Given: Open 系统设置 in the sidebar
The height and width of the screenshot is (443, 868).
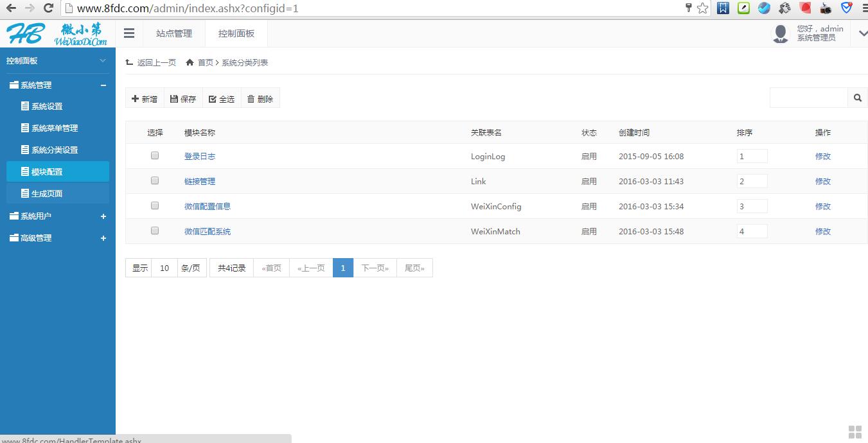Looking at the screenshot, I should pos(47,107).
